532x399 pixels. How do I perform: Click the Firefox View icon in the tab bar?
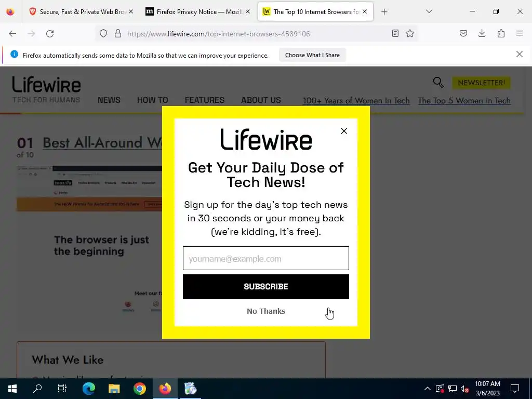[x=10, y=12]
